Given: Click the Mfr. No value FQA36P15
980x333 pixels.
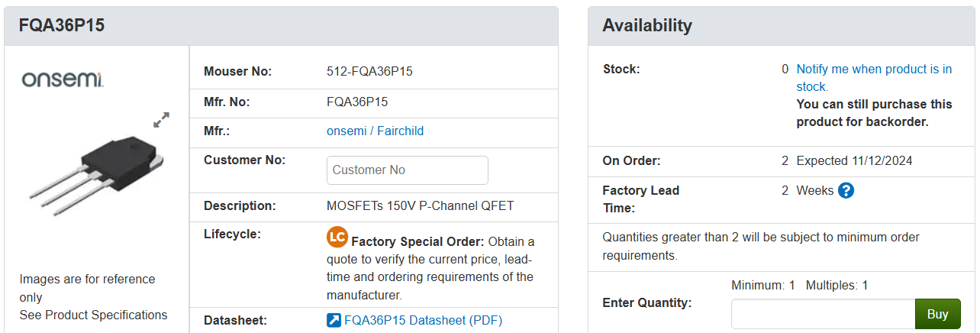Looking at the screenshot, I should coord(357,102).
